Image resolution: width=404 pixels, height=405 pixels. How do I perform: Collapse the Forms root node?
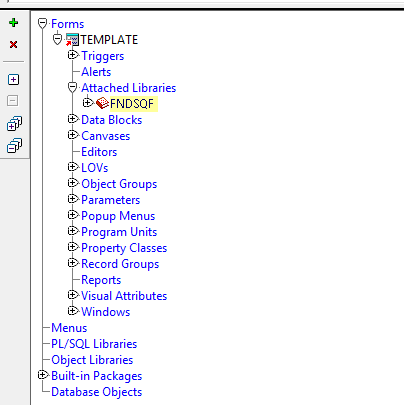tap(42, 24)
